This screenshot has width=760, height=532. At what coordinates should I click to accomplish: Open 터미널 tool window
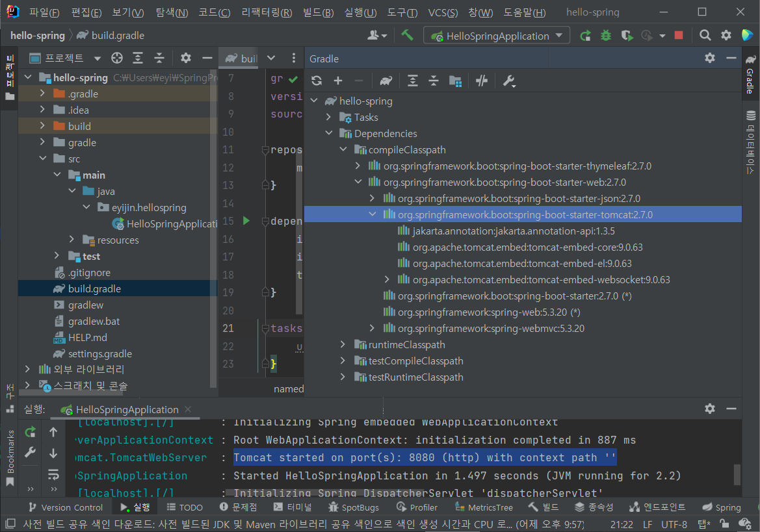pyautogui.click(x=293, y=507)
